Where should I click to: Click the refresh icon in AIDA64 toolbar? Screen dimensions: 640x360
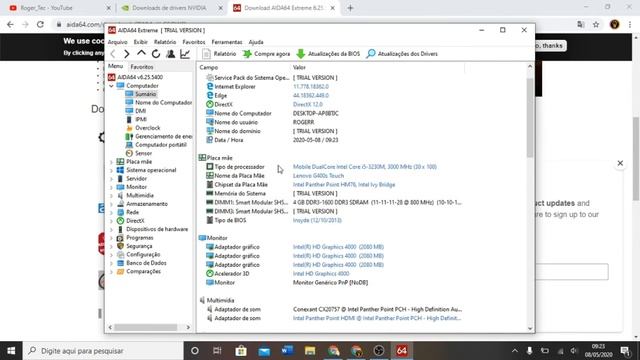(x=156, y=54)
